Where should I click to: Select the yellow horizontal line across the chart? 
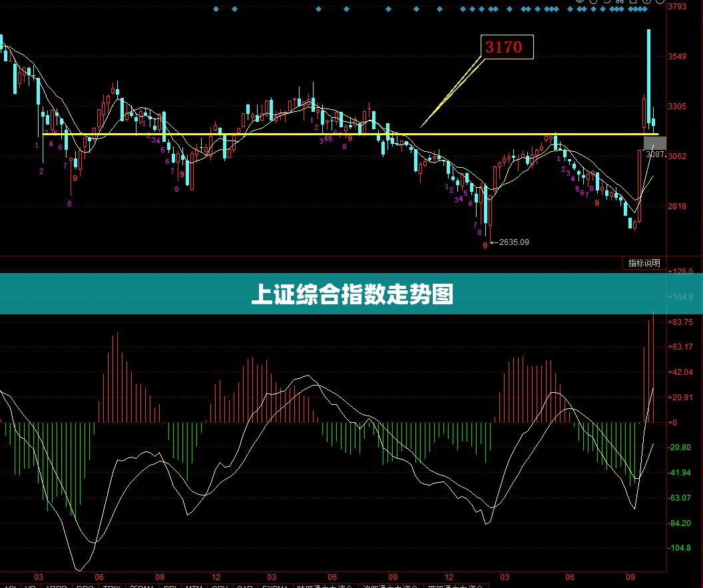pyautogui.click(x=350, y=134)
